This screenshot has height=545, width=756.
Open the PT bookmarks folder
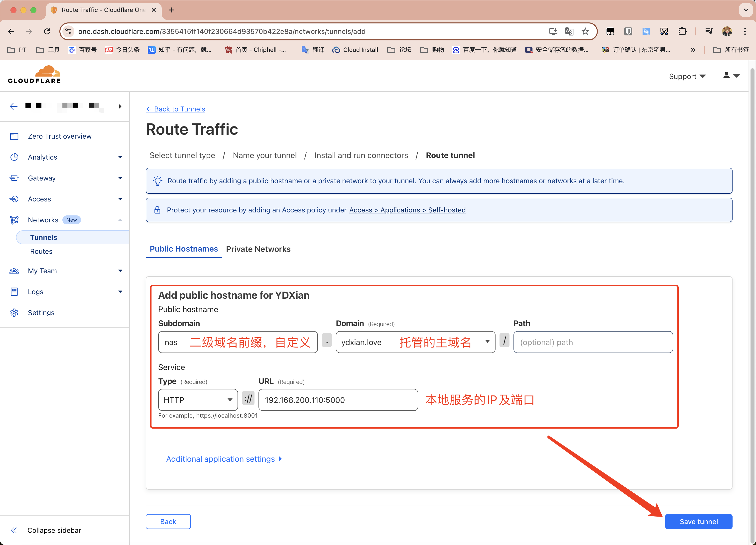[17, 50]
